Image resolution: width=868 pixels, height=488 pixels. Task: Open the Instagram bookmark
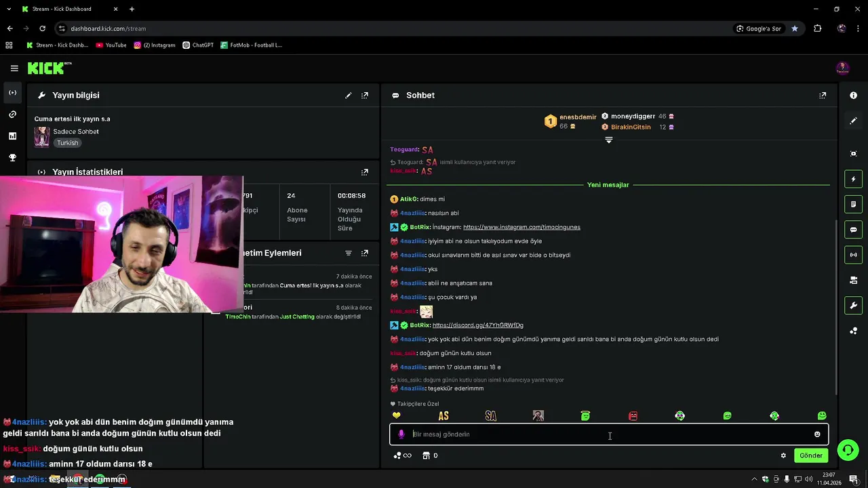point(155,45)
